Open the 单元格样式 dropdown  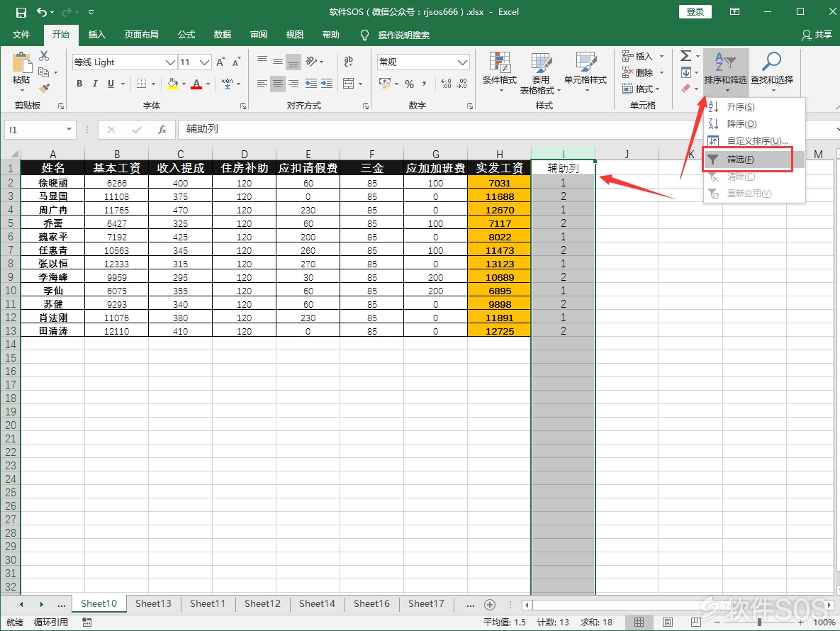click(585, 74)
